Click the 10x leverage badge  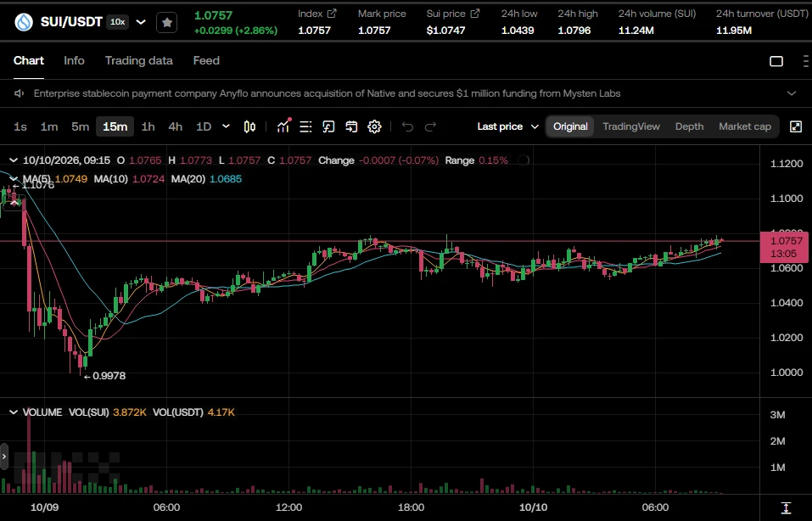[x=118, y=22]
